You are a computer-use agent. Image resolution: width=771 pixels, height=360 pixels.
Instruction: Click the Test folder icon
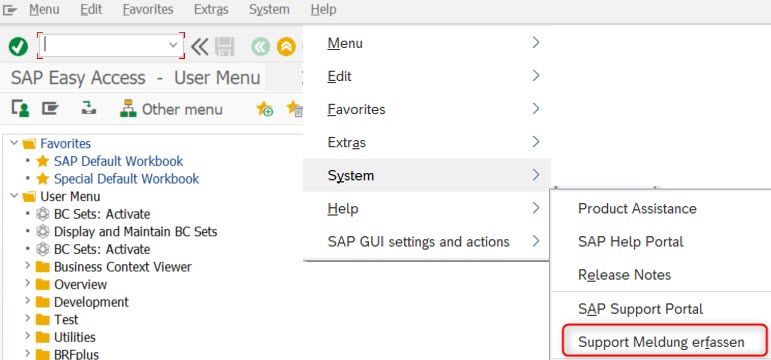coord(43,320)
